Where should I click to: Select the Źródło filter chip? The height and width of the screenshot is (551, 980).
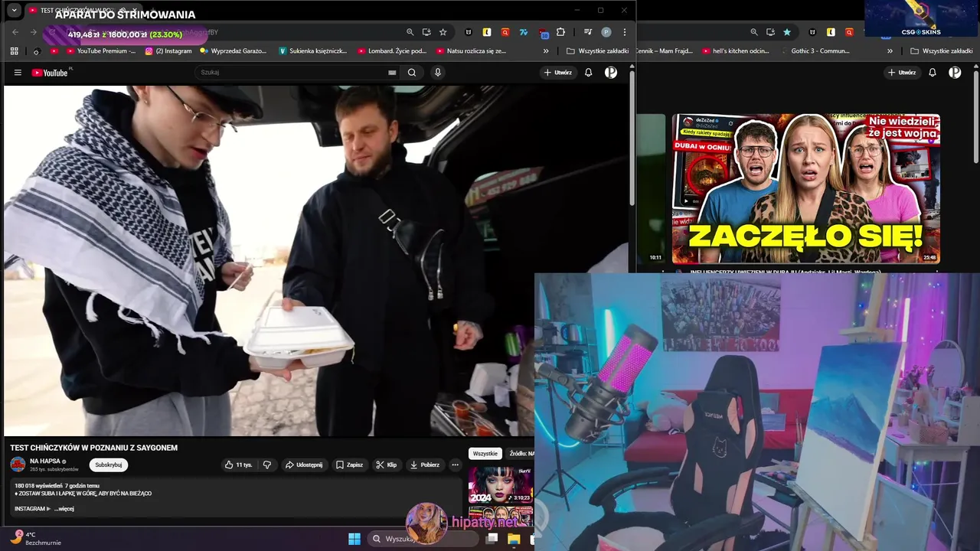tap(521, 454)
